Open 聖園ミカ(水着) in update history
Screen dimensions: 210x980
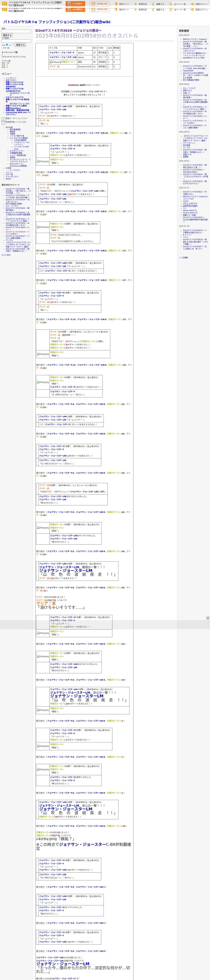[x=189, y=215]
